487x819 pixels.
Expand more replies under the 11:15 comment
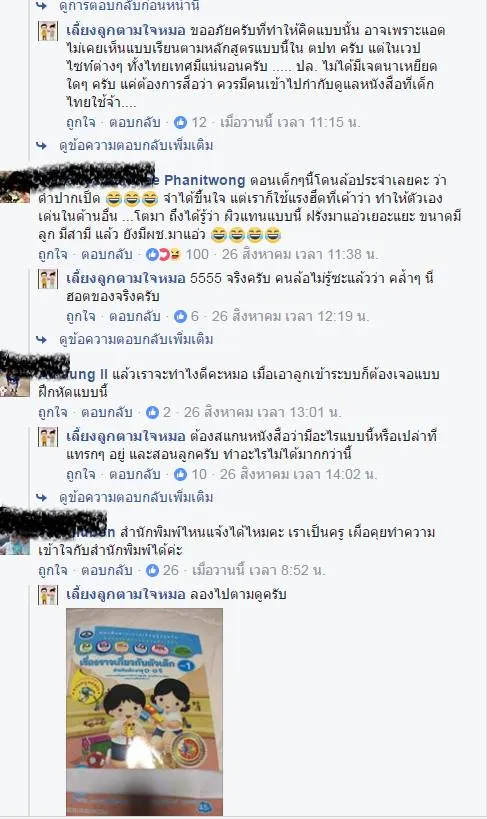(136, 145)
